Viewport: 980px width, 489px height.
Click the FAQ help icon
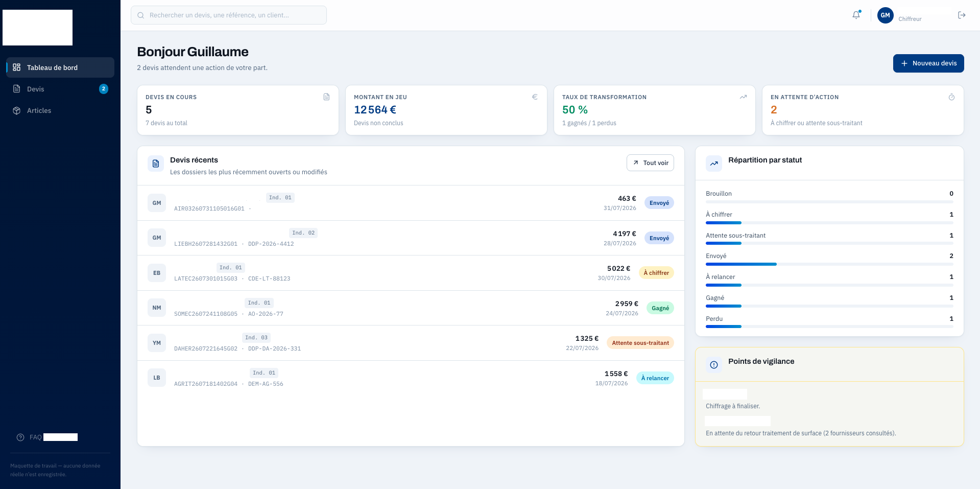pos(20,437)
